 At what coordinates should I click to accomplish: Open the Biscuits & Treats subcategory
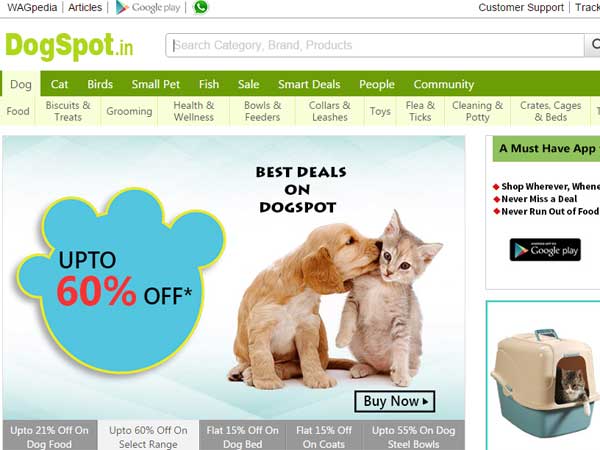tap(68, 111)
